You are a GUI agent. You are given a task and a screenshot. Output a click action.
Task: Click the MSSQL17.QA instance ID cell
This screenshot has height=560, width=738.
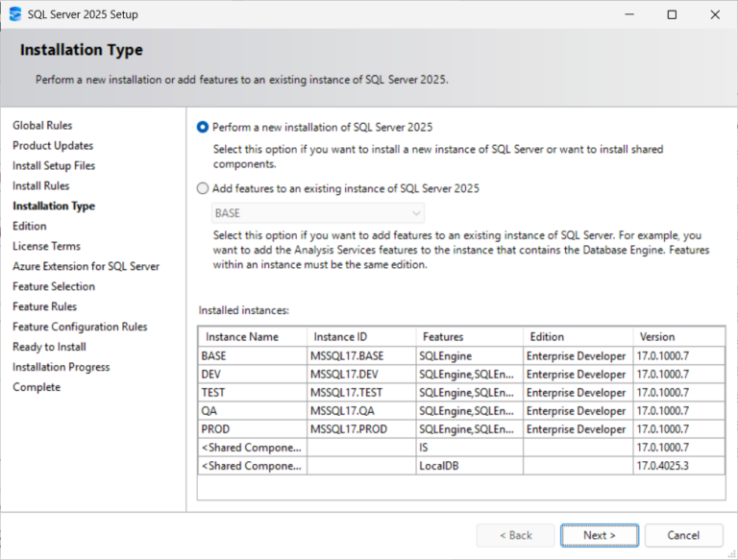pyautogui.click(x=361, y=411)
